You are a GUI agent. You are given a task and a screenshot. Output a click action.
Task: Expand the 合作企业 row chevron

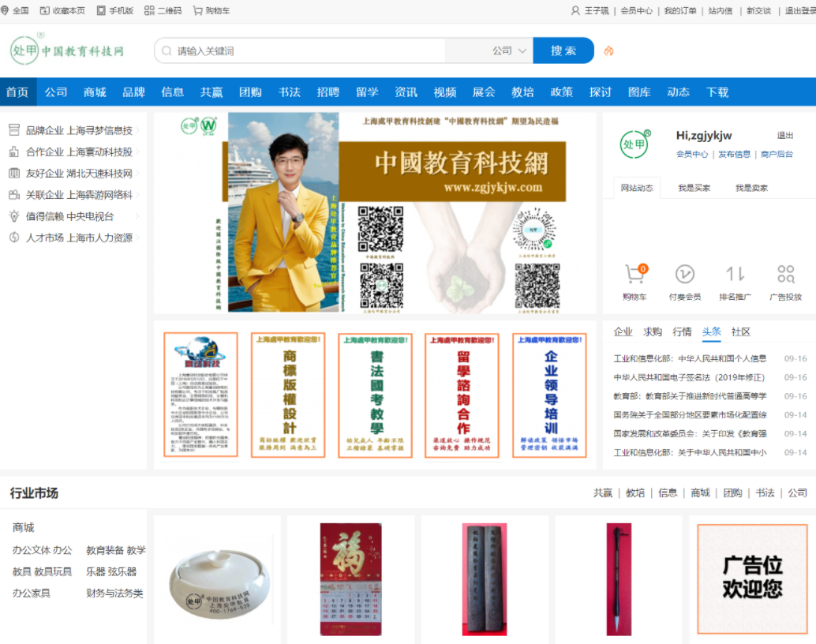point(138,152)
